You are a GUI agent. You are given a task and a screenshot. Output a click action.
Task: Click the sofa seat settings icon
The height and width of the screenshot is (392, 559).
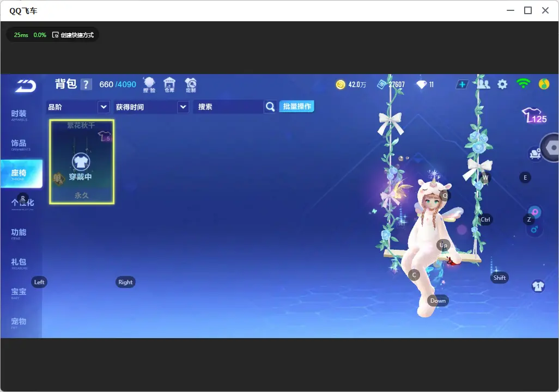[535, 154]
